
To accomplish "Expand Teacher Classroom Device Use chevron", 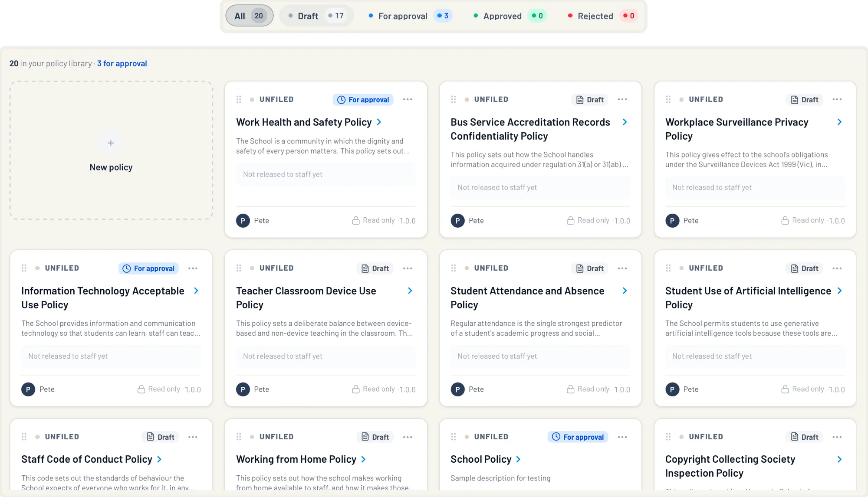I will [410, 291].
